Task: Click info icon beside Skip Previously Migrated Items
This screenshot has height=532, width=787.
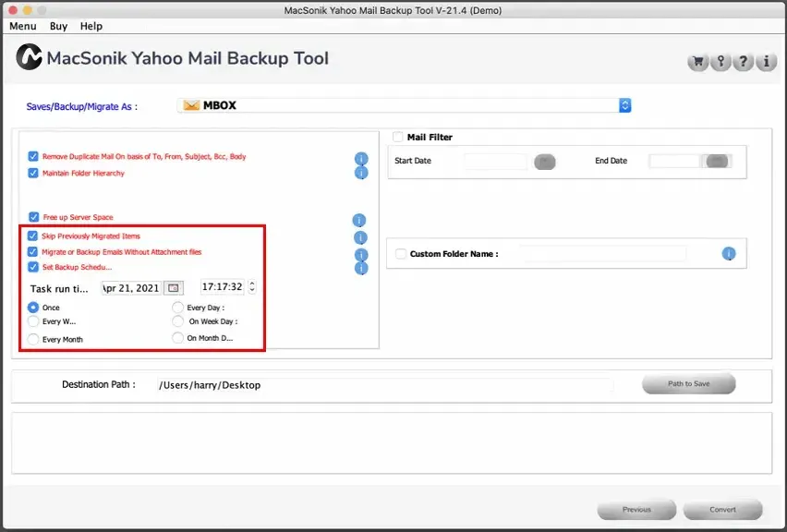Action: click(360, 237)
